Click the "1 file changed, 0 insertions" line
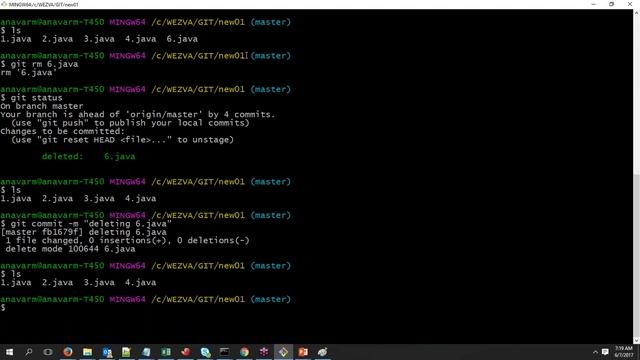Image resolution: width=640 pixels, height=360 pixels. click(127, 240)
